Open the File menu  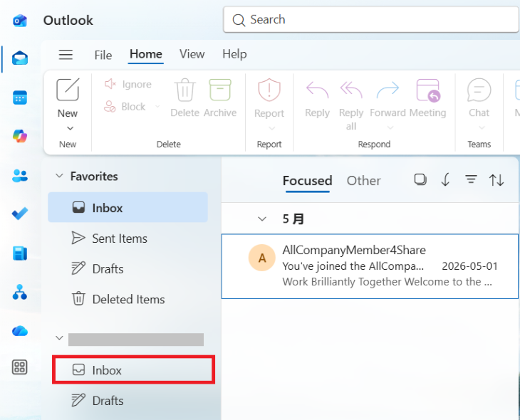[103, 55]
